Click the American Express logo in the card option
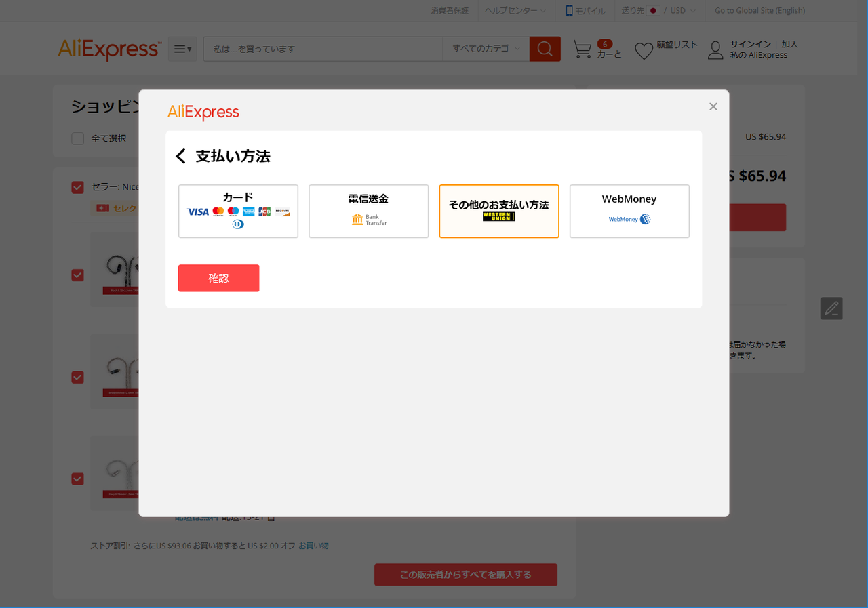 pyautogui.click(x=248, y=212)
